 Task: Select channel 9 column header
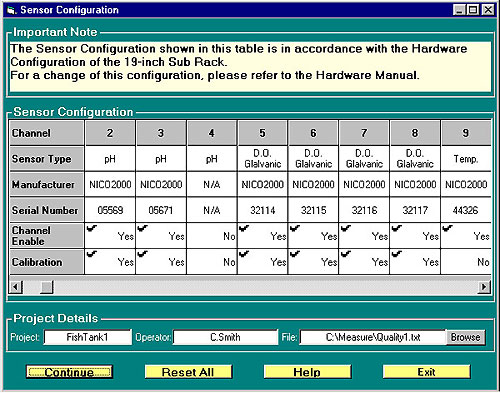tap(466, 133)
